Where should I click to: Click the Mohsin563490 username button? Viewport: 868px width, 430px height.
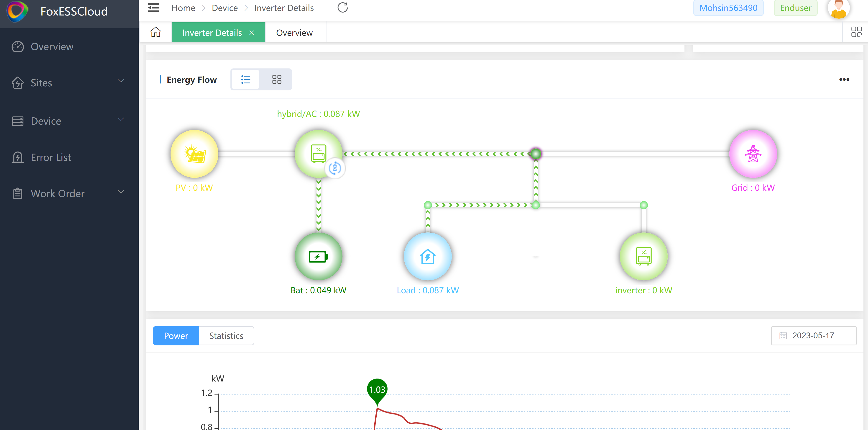pos(728,8)
